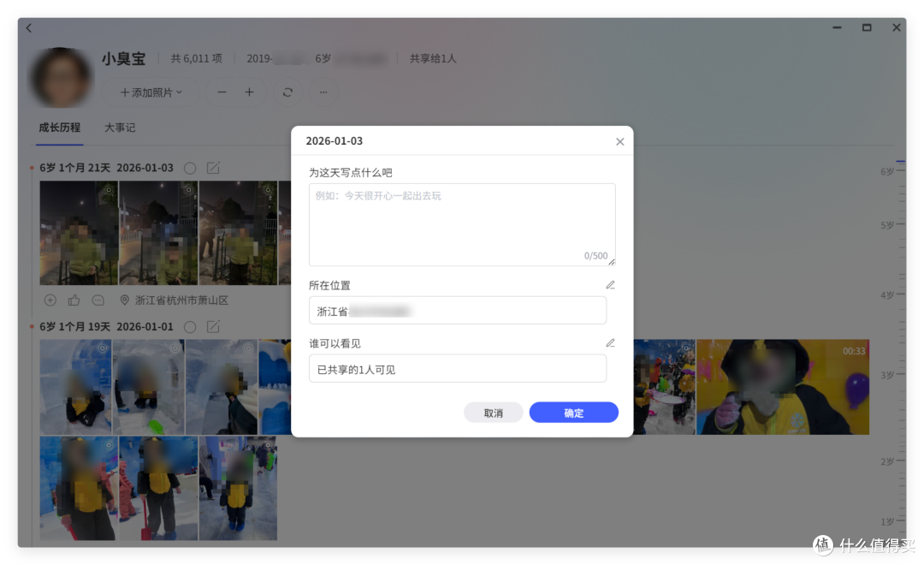Jump to 3岁 on the timeline
The height and width of the screenshot is (565, 924).
click(x=887, y=375)
